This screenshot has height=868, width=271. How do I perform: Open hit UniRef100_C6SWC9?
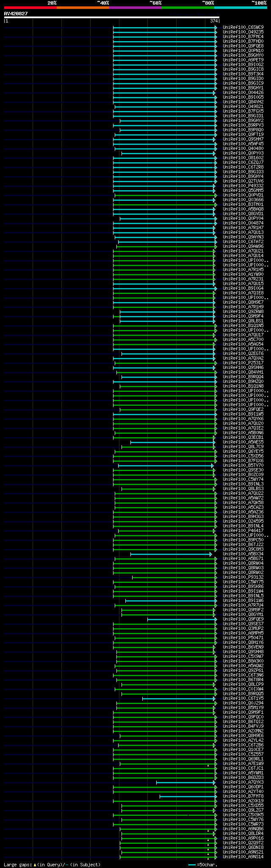coord(243,27)
